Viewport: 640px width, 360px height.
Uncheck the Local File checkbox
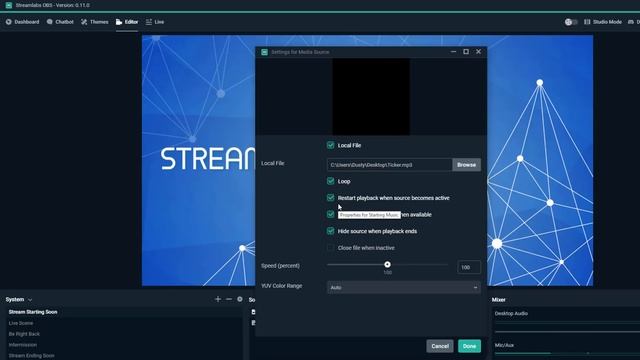[331, 145]
